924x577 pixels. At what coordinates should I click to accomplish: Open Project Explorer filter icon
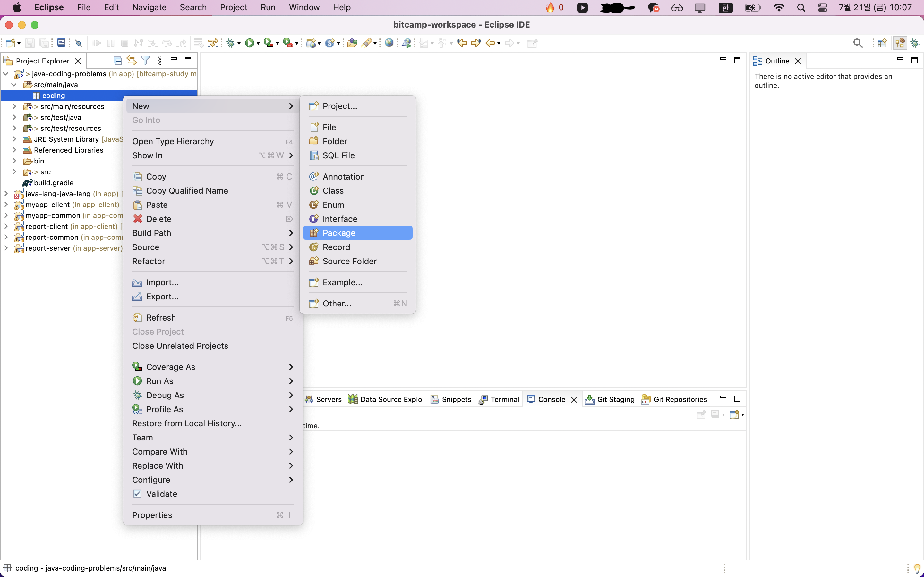(145, 60)
